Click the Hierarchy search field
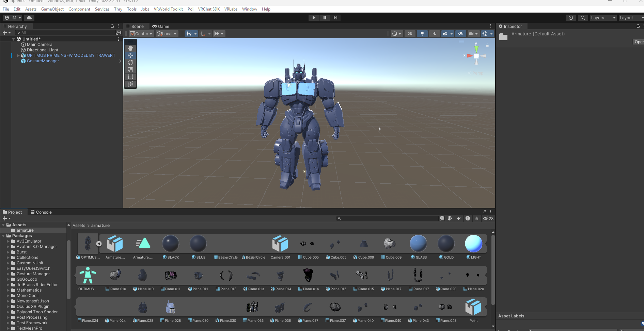The image size is (644, 331). click(66, 33)
